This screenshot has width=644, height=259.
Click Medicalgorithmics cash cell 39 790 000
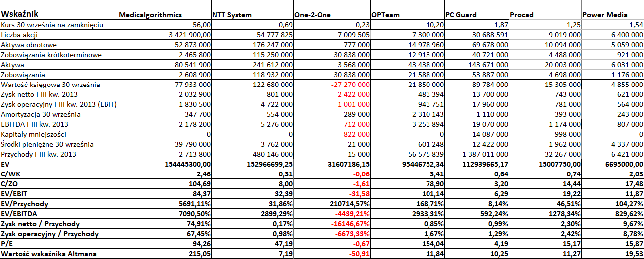(x=164, y=144)
